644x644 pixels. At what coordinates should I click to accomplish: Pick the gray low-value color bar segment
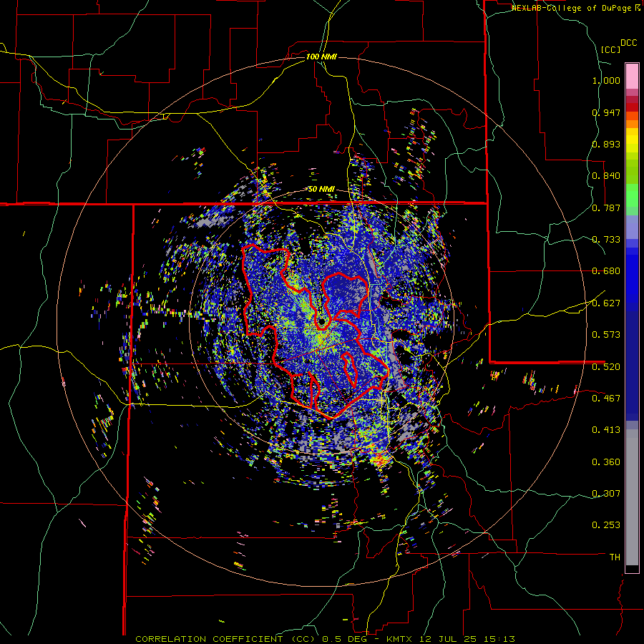pyautogui.click(x=632, y=497)
